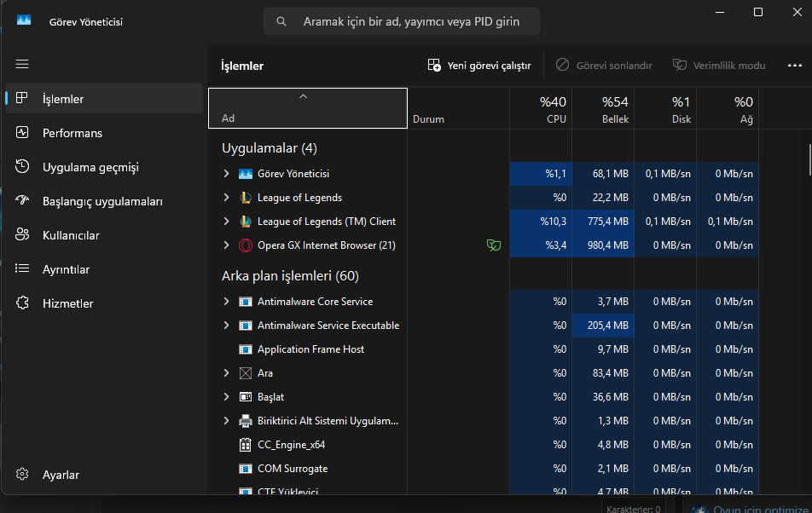Sort processes by the CPU column
This screenshot has height=513, width=812.
[x=542, y=109]
